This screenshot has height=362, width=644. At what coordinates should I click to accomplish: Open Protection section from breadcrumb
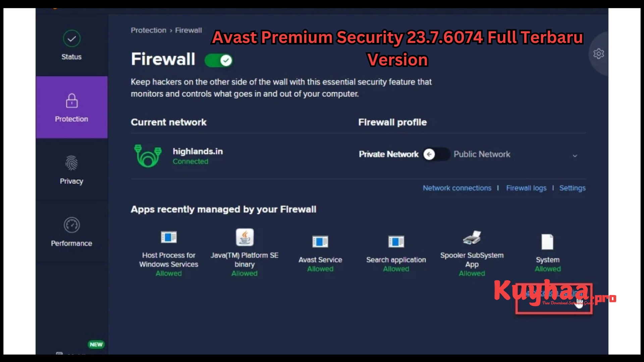pyautogui.click(x=148, y=29)
